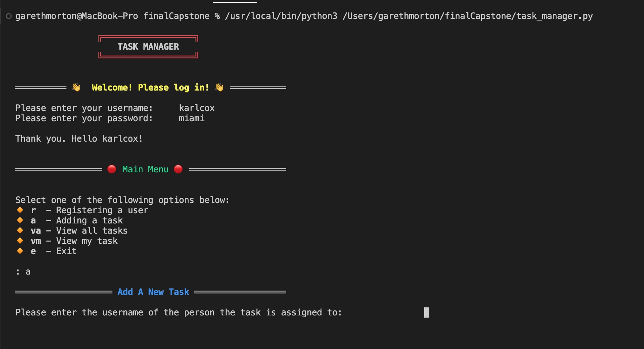Click the orange diamond beside 'vm'

19,241
